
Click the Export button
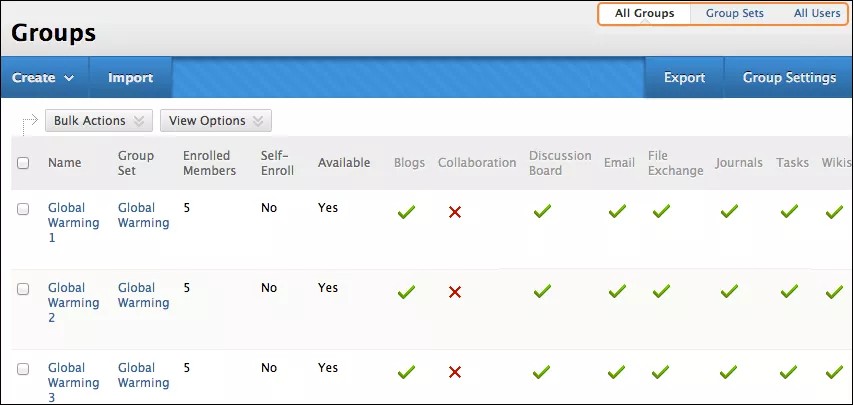coord(684,78)
